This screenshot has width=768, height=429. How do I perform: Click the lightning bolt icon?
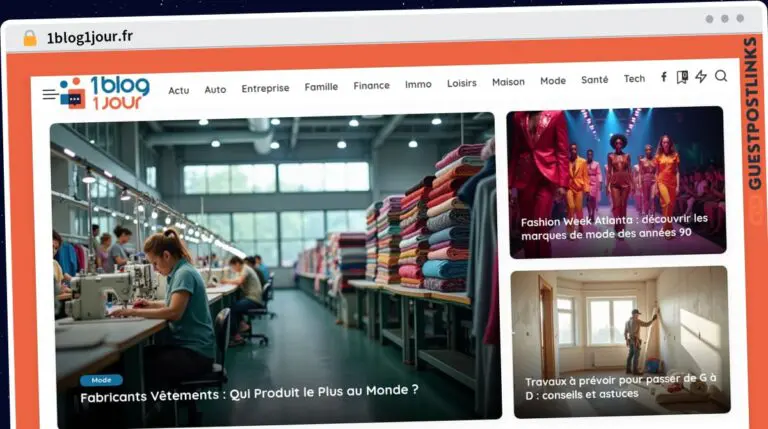(701, 76)
